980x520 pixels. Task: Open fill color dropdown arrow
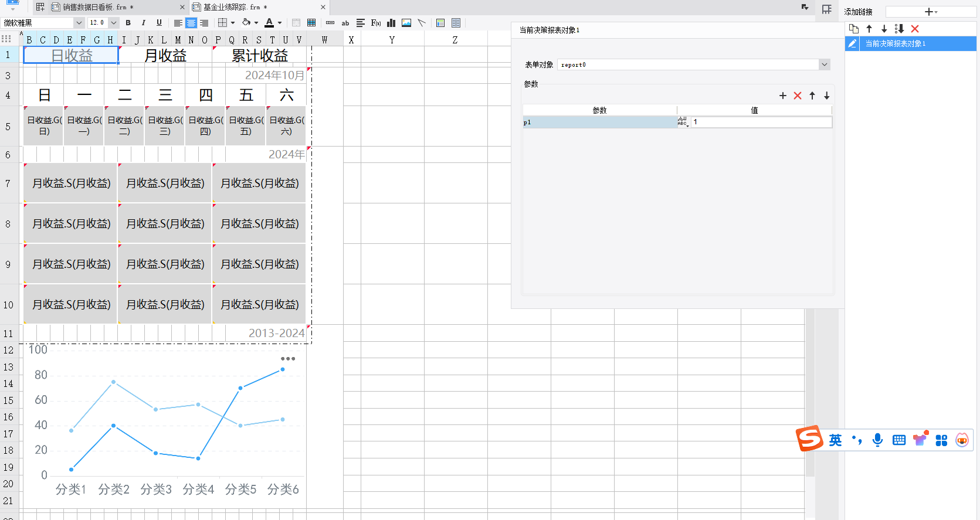click(256, 23)
